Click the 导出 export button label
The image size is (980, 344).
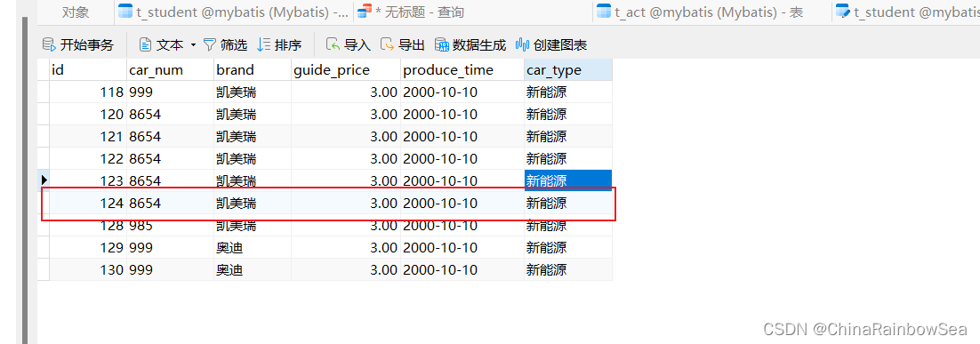(412, 45)
